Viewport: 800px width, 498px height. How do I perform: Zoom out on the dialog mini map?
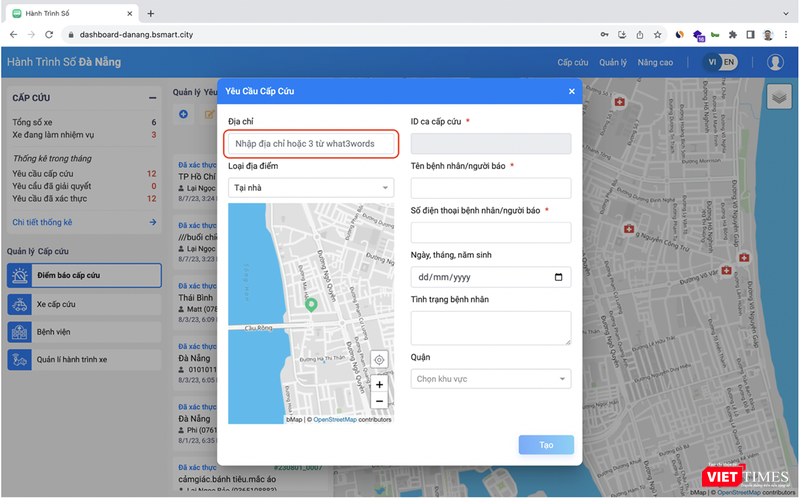click(x=379, y=401)
